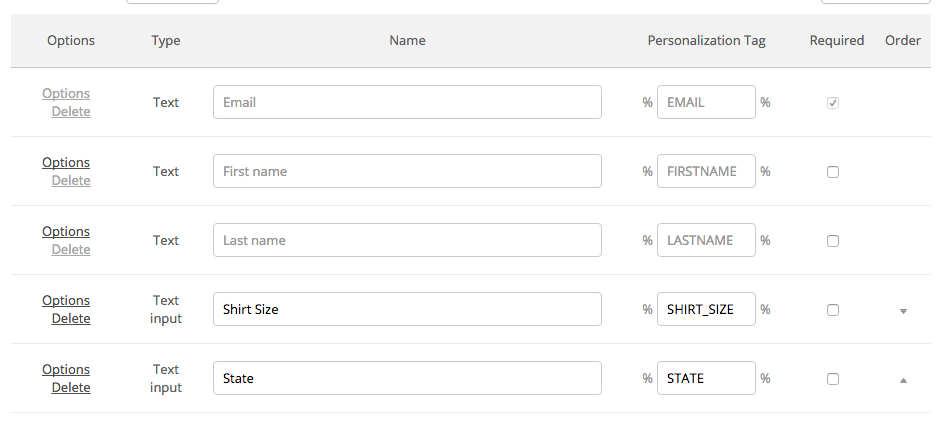
Task: Delete the State field
Action: point(71,387)
